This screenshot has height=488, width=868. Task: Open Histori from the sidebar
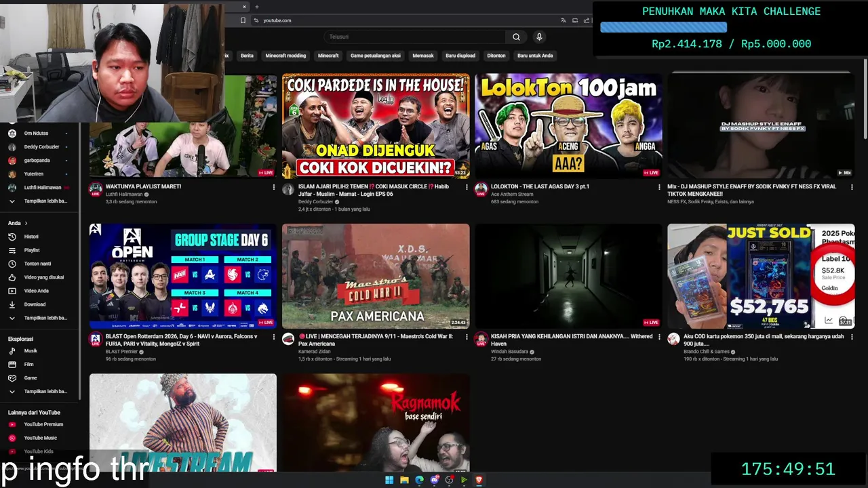click(32, 237)
